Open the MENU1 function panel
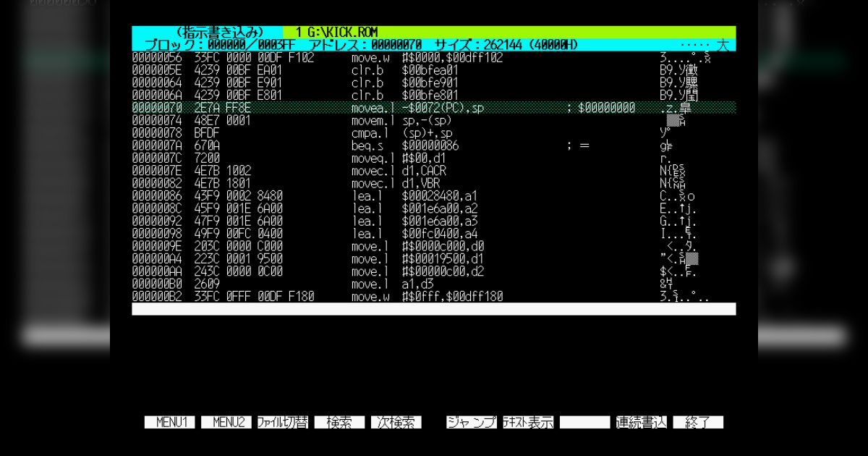Screen dimensions: 868x456 [170, 422]
